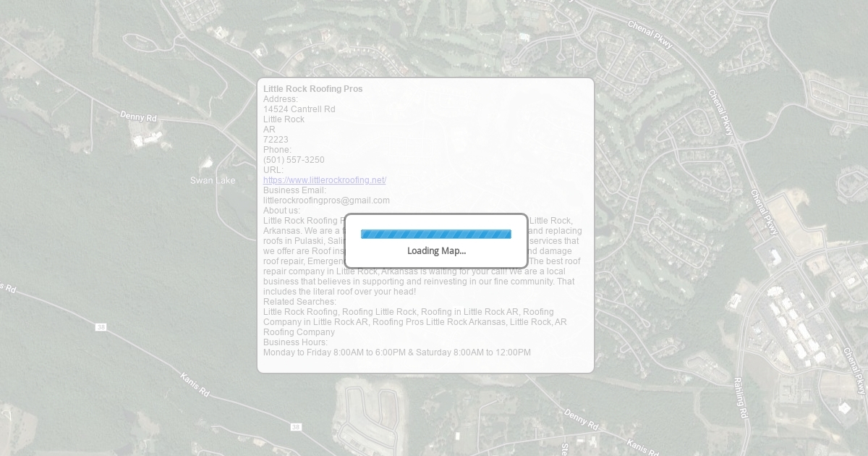Viewport: 868px width, 456px height.
Task: Click the Denny Rd label near Swan Lake
Action: click(x=138, y=117)
